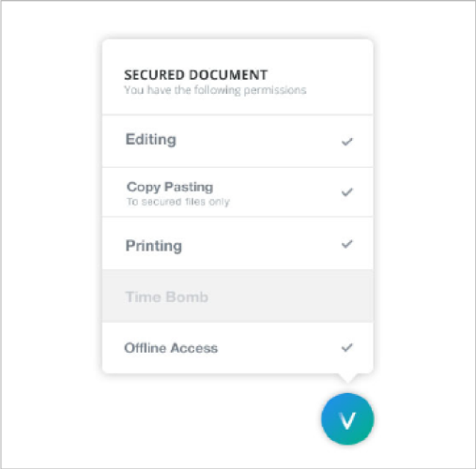This screenshot has height=469, width=476.
Task: Select the Printing permission row
Action: coord(238,243)
